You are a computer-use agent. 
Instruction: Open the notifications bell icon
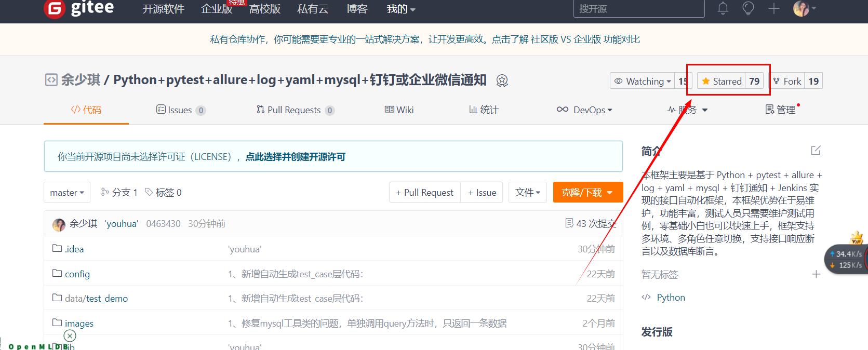pyautogui.click(x=723, y=8)
